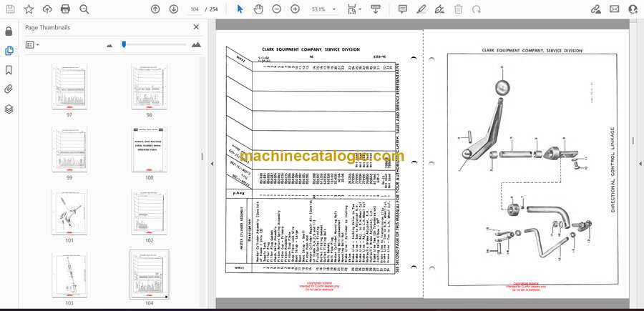The height and width of the screenshot is (311, 644).
Task: Click the security lock sidebar icon
Action: pos(9,31)
